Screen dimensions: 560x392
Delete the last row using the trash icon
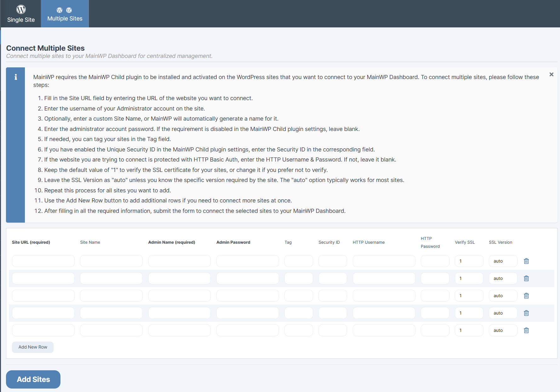click(x=526, y=330)
